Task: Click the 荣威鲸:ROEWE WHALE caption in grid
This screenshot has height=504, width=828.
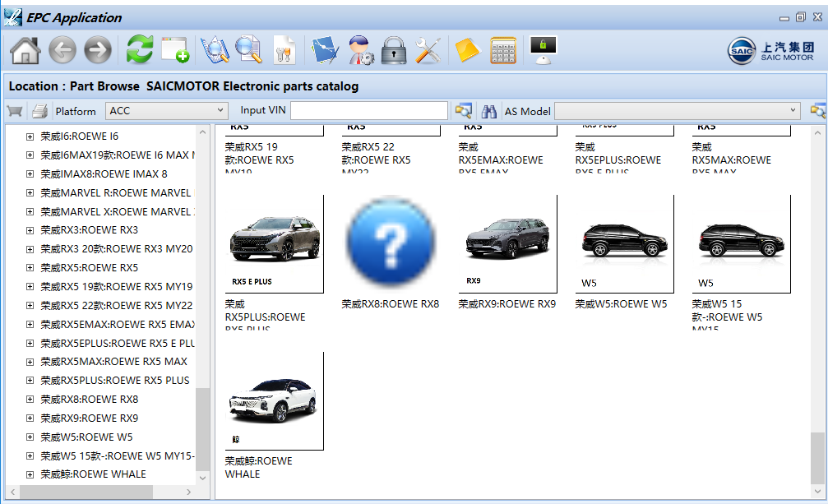Action: click(259, 468)
